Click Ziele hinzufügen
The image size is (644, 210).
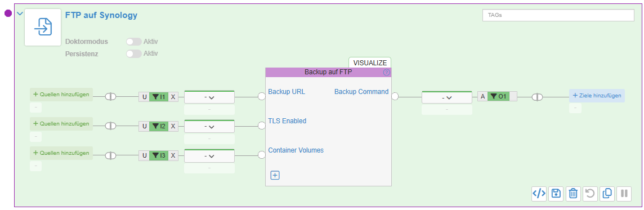[x=597, y=95]
